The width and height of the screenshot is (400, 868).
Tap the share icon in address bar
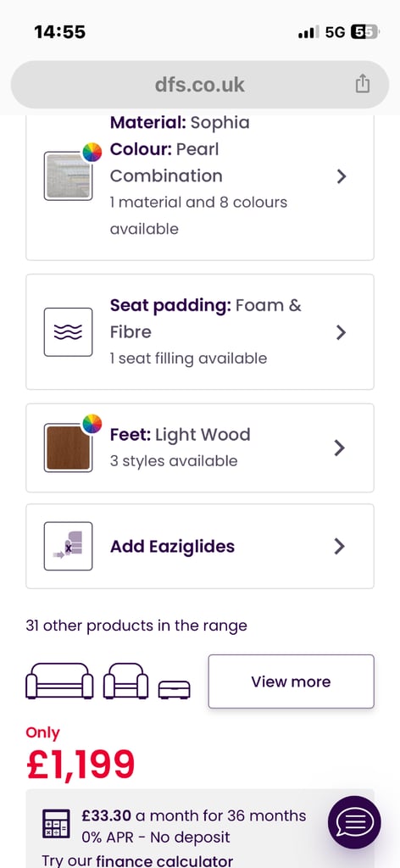click(x=363, y=84)
